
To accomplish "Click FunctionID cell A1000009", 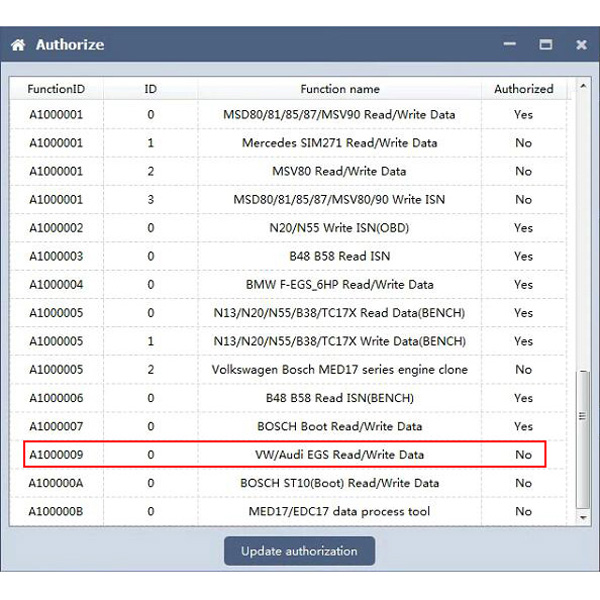I will pos(56,454).
